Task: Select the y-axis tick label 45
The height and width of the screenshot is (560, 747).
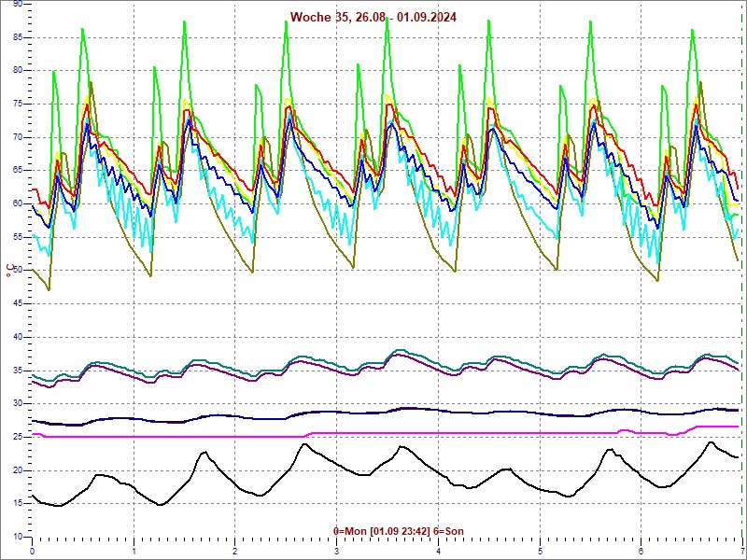Action: tap(17, 303)
